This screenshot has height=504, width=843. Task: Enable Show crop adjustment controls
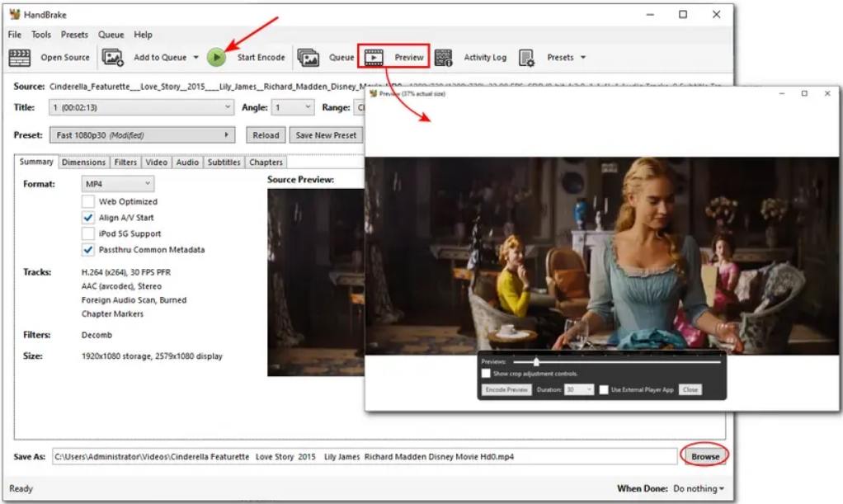[486, 374]
